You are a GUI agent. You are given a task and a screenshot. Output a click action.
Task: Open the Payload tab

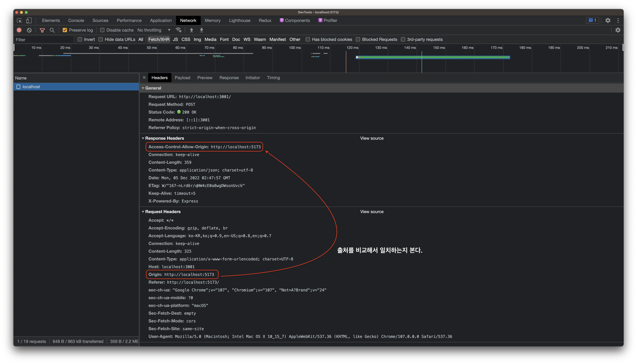tap(182, 78)
